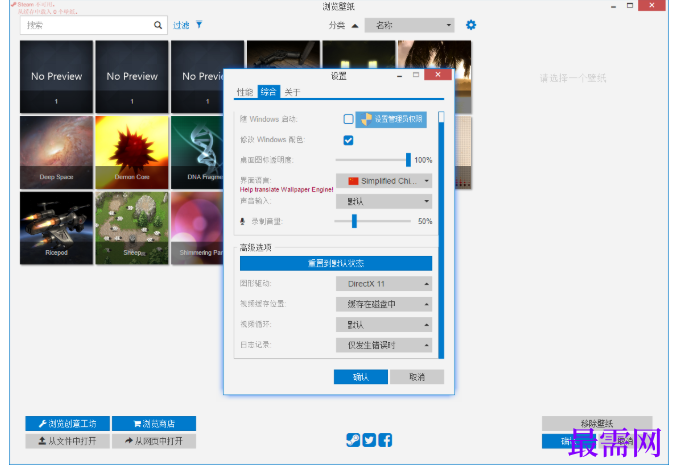
Task: Click the Help translate Wallpaper Engine link
Action: click(287, 190)
